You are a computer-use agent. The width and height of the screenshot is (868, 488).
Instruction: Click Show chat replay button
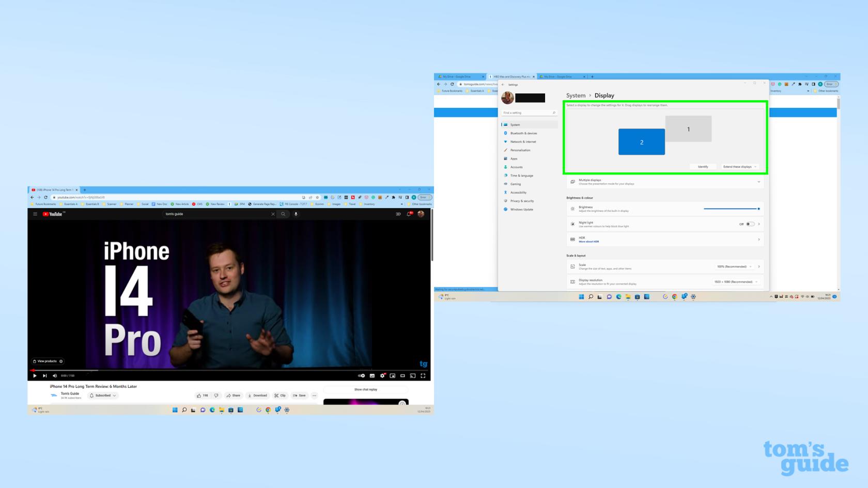(x=366, y=389)
